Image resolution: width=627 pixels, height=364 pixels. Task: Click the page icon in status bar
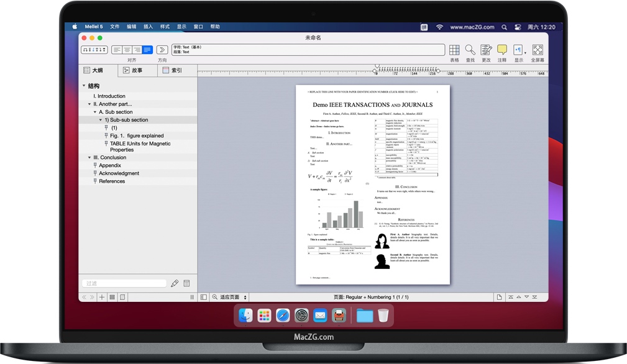tap(499, 298)
